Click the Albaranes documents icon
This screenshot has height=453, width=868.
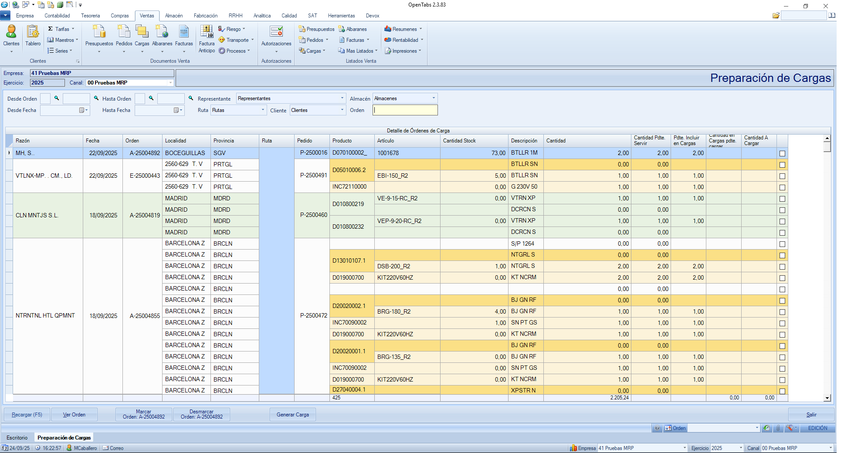pos(162,35)
